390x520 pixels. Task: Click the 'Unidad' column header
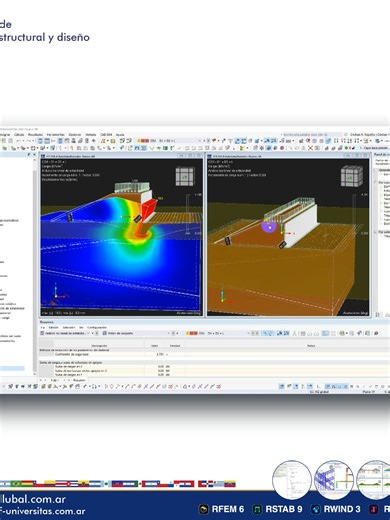pos(175,346)
